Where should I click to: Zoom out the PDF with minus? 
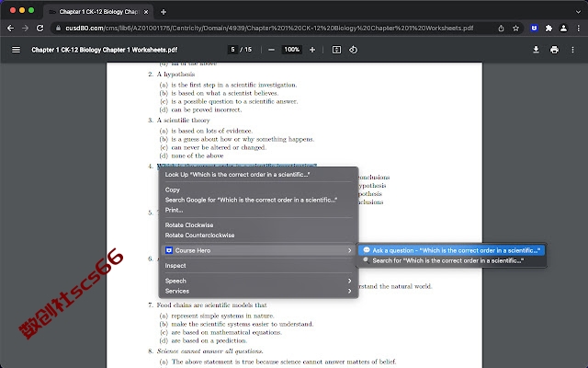click(272, 50)
